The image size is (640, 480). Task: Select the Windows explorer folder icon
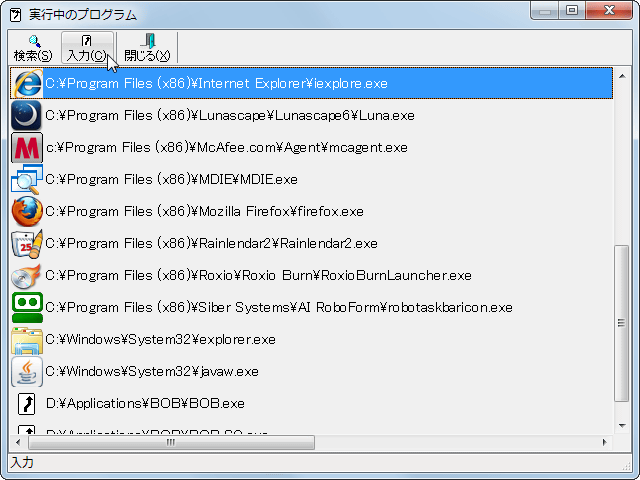point(27,339)
